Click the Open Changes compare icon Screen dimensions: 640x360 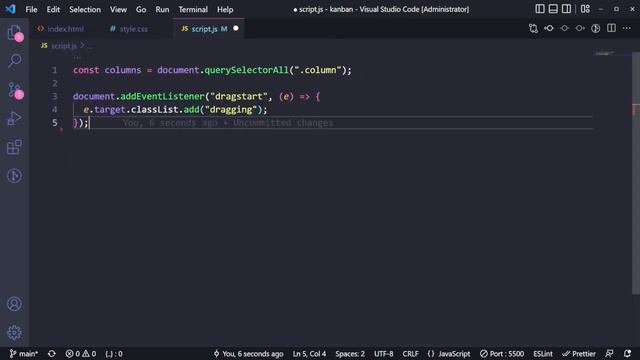tap(533, 28)
